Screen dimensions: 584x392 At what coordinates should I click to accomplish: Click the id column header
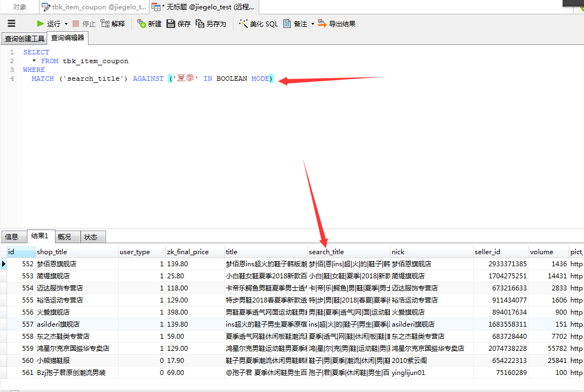click(21, 252)
